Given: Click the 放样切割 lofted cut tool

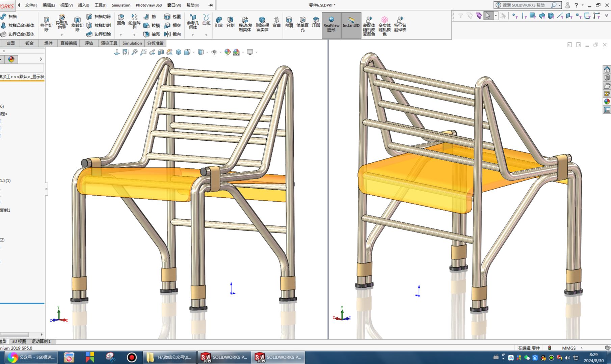Looking at the screenshot, I should [99, 25].
